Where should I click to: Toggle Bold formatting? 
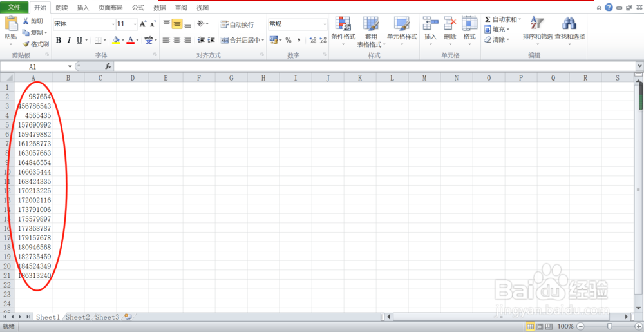pos(59,40)
